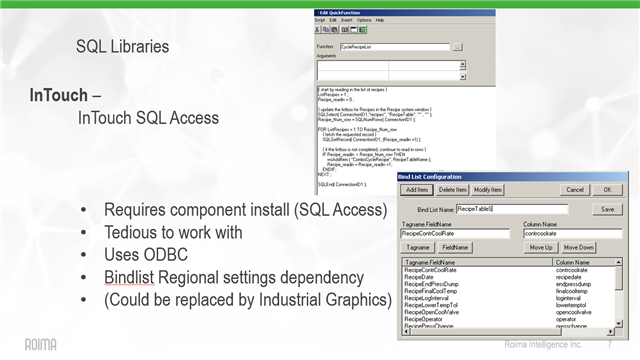The height and width of the screenshot is (360, 640).
Task: Click the window-shaped toolbar icon
Action: [353, 30]
